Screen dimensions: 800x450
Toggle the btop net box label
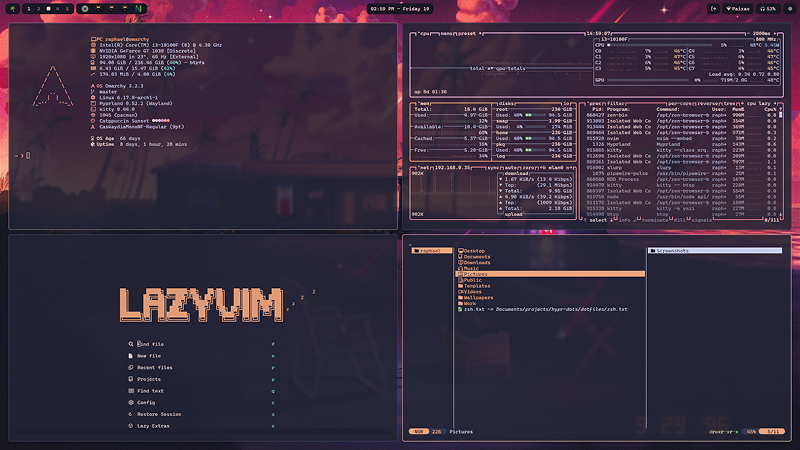pos(424,167)
